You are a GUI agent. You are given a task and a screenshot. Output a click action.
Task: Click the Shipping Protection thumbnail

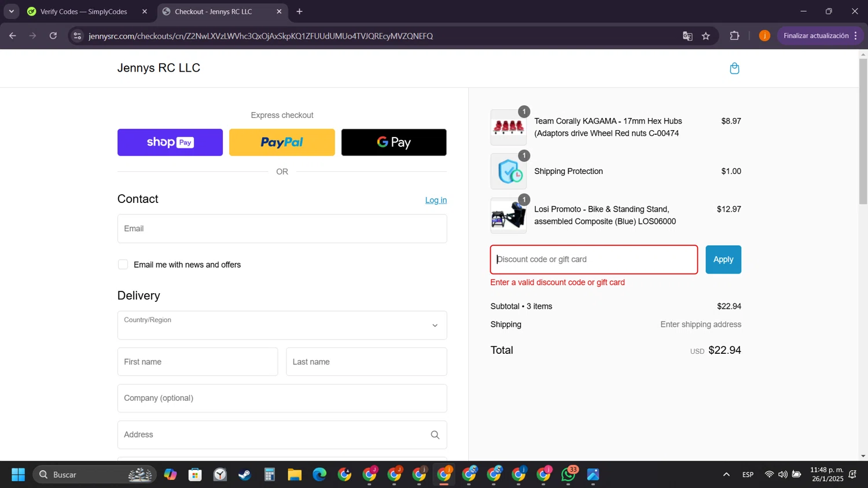click(509, 171)
